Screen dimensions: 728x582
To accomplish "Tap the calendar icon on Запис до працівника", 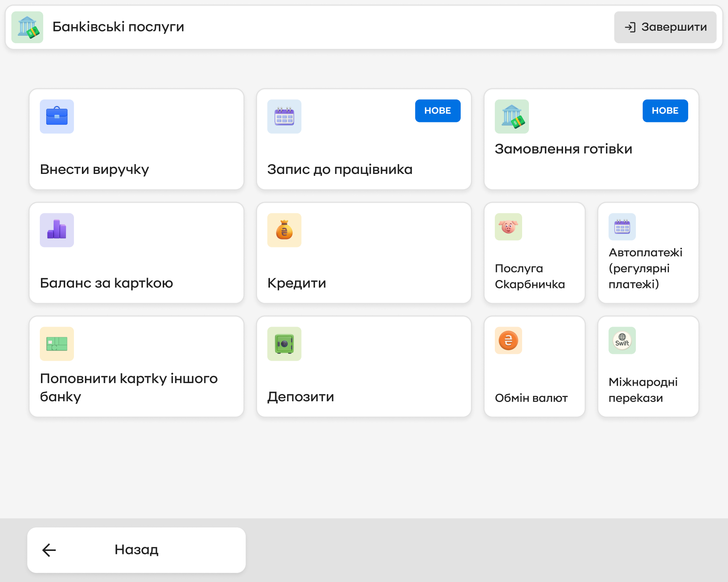I will 284,116.
